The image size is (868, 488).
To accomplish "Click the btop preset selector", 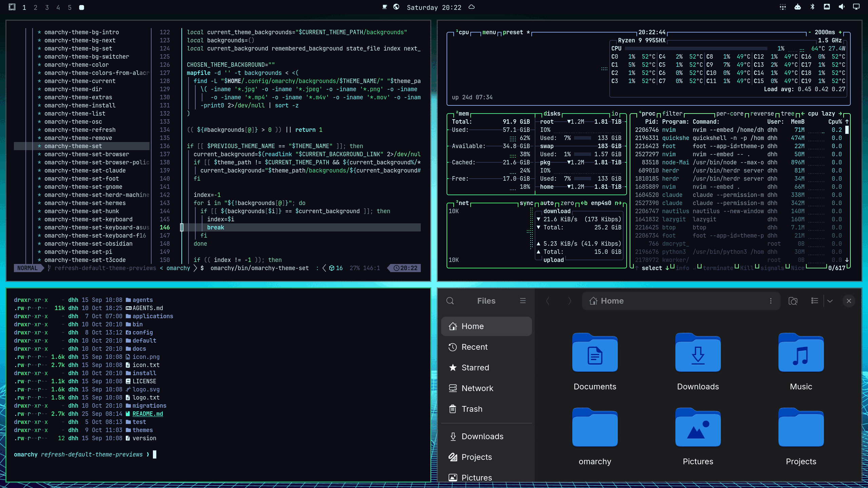I will (513, 32).
